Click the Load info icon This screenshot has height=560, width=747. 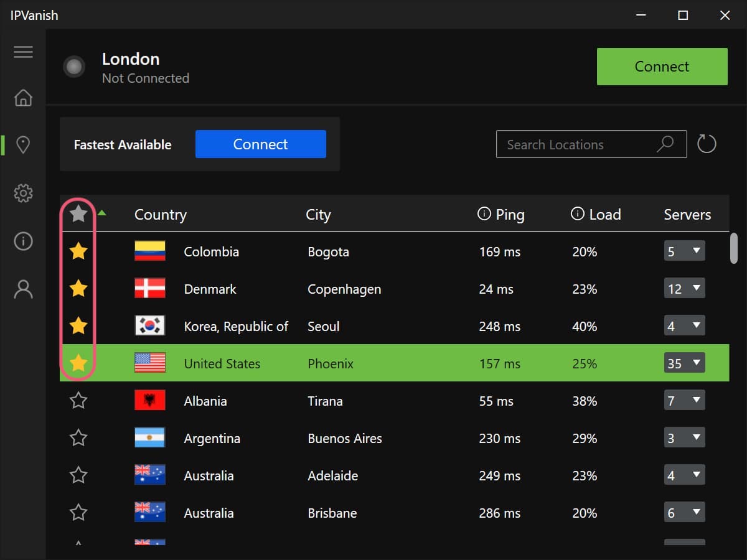pos(577,214)
